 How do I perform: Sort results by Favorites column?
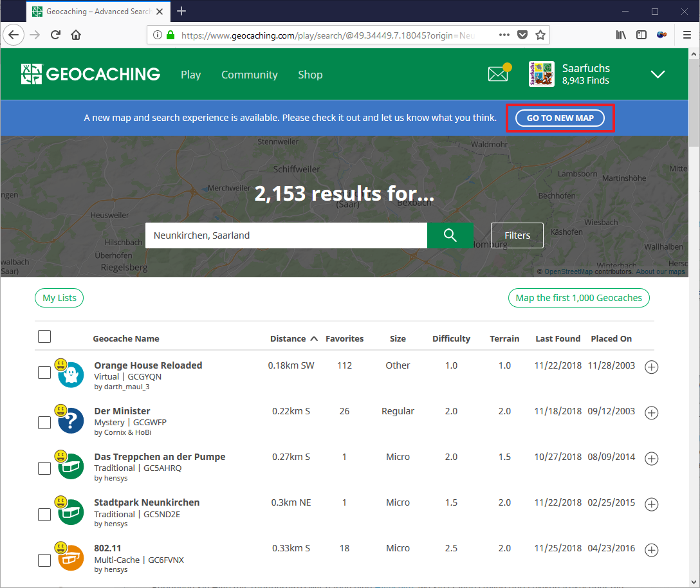point(344,339)
